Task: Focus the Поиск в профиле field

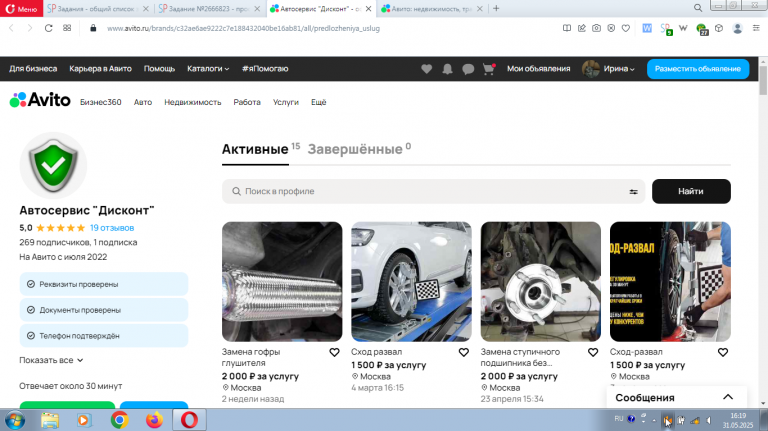Action: point(433,192)
